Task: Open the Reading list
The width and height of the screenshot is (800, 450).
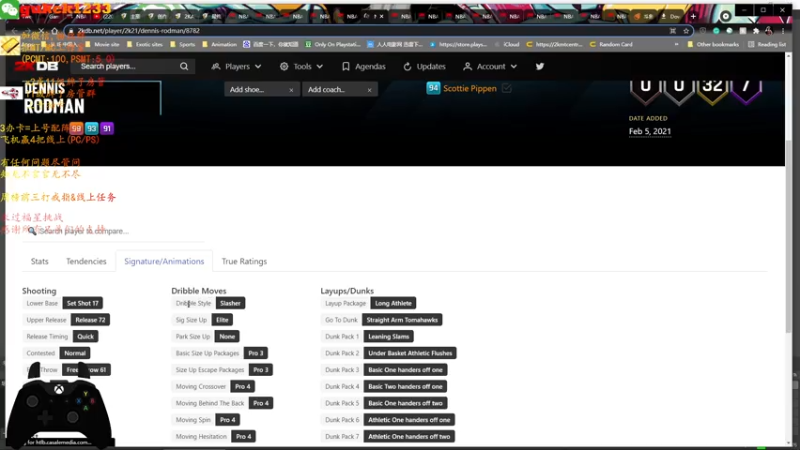Action: tap(767, 44)
